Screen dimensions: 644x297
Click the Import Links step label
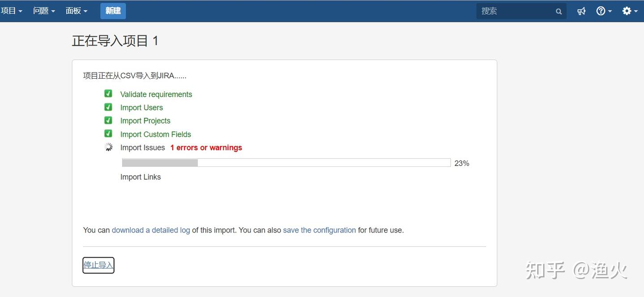tap(140, 177)
